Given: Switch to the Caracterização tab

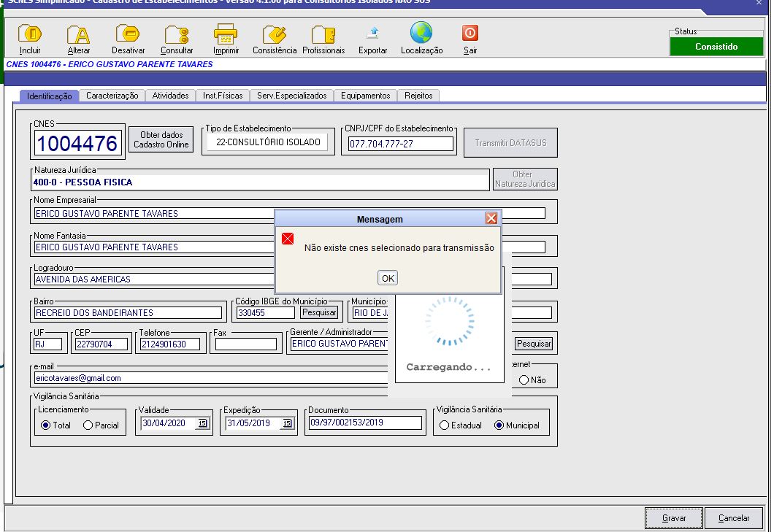Looking at the screenshot, I should point(112,96).
